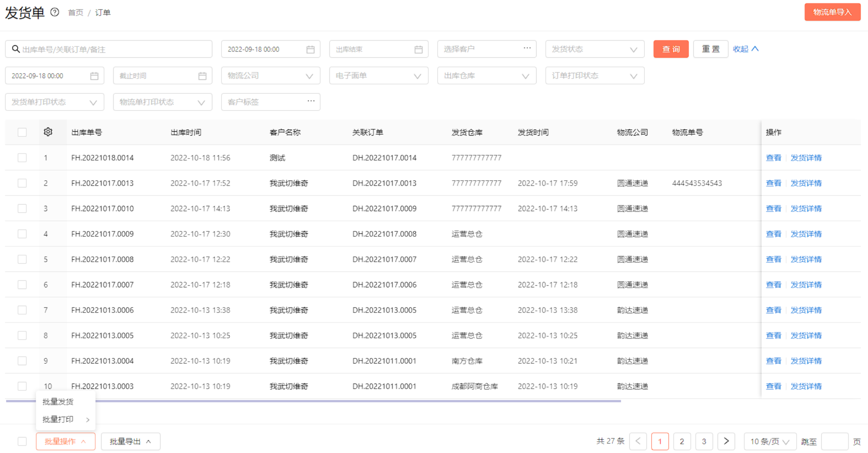Image resolution: width=868 pixels, height=453 pixels.
Task: Go to next page arrow
Action: click(x=726, y=441)
